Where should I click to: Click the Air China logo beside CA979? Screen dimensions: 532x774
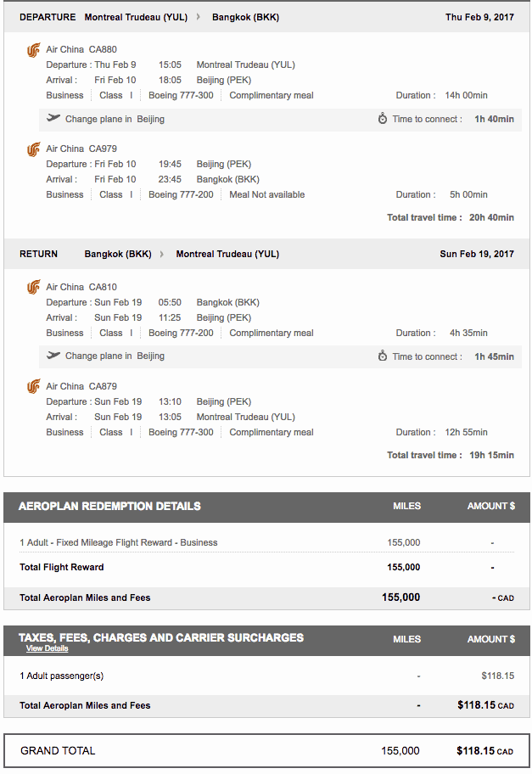[33, 149]
